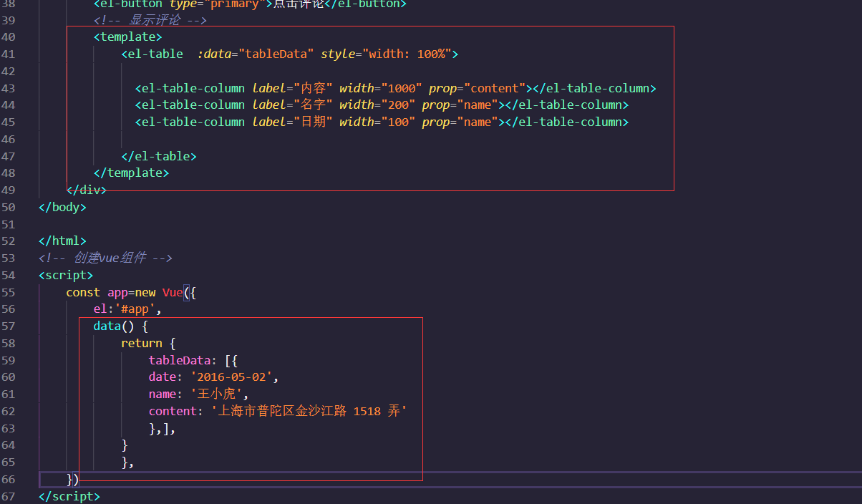Image resolution: width=862 pixels, height=504 pixels.
Task: Click the "new" keyword on line 55
Action: 145,292
